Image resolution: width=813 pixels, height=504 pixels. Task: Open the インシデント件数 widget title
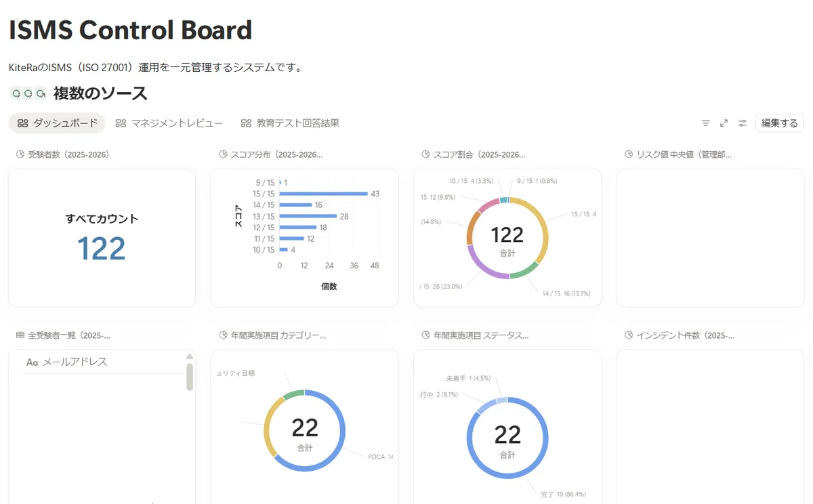[x=686, y=335]
